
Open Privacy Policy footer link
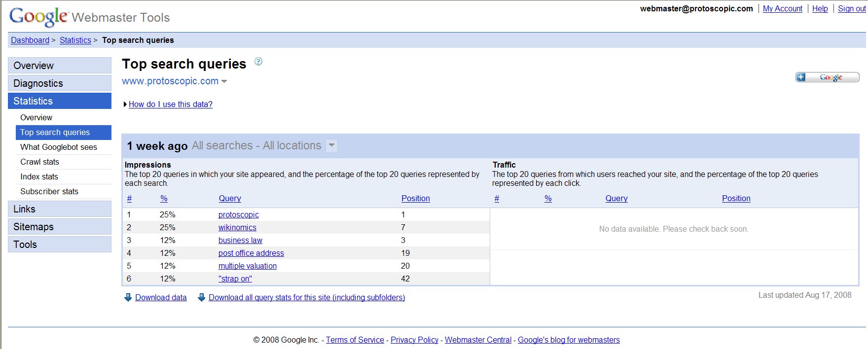pos(414,340)
